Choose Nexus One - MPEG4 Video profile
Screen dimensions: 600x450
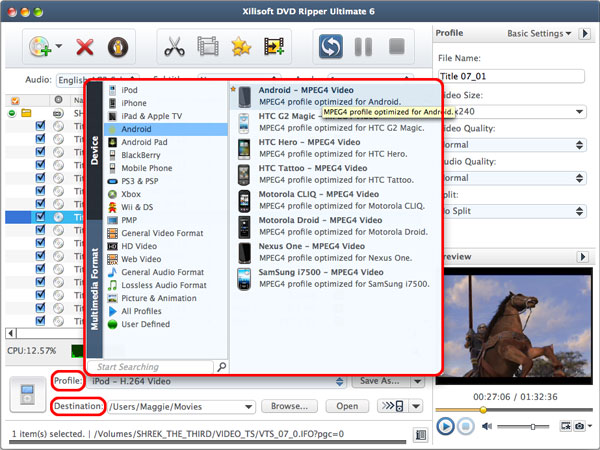pos(335,252)
